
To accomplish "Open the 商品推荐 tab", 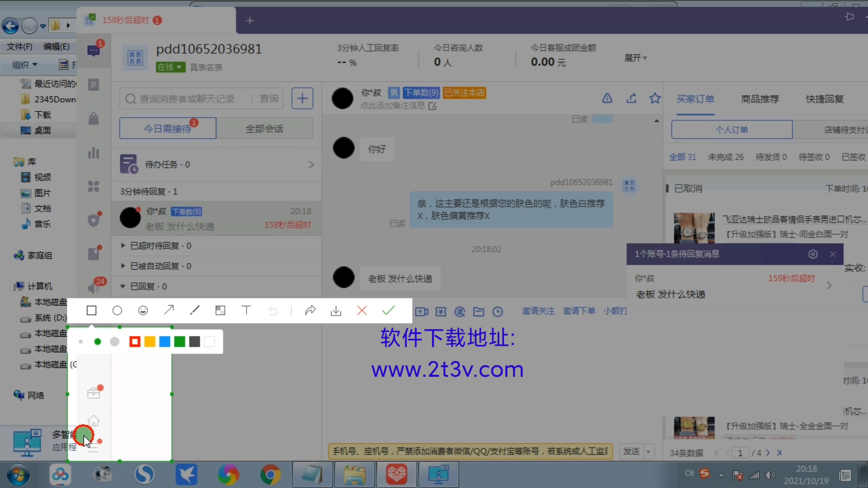I will [760, 99].
